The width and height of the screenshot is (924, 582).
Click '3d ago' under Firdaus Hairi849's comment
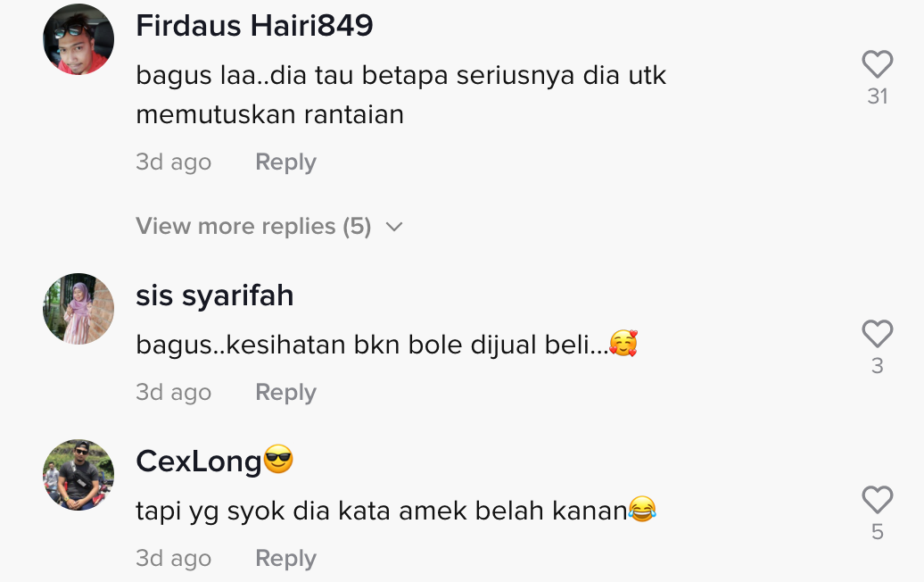point(173,162)
